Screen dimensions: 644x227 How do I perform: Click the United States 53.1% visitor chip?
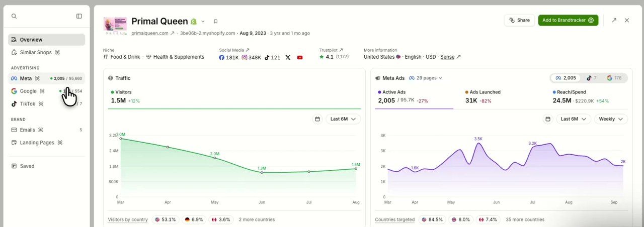[x=165, y=219]
